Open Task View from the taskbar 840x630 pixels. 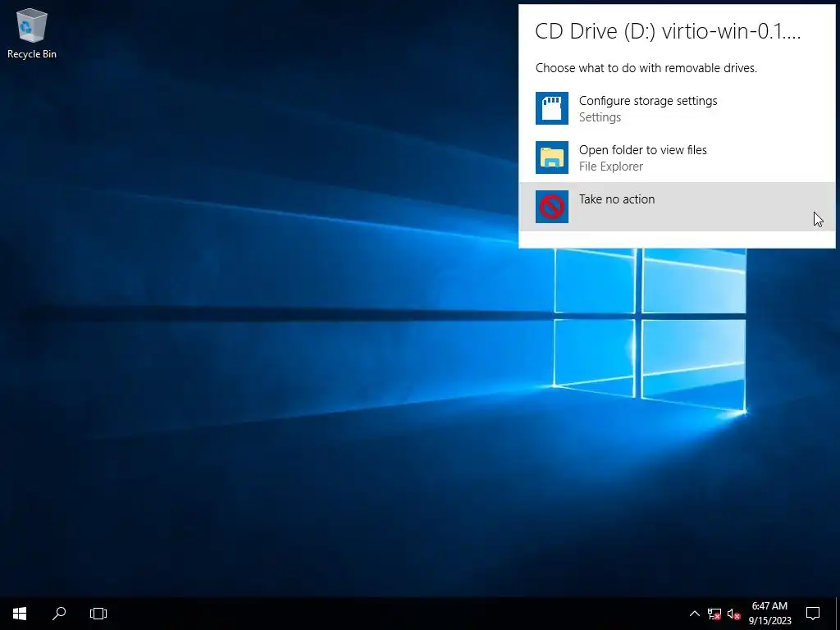coord(98,614)
